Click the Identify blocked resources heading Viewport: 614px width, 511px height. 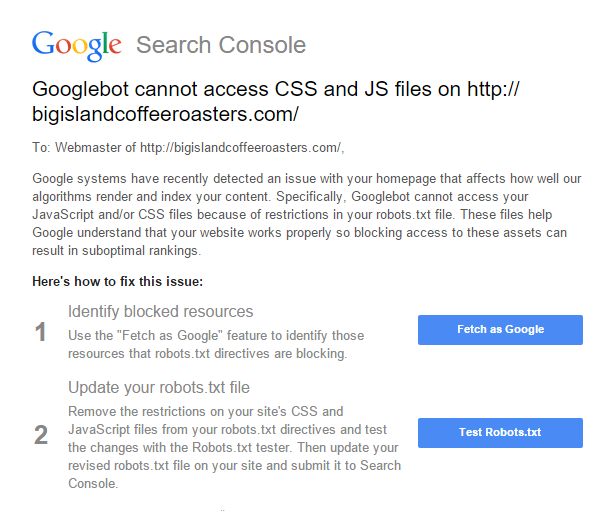pyautogui.click(x=160, y=312)
